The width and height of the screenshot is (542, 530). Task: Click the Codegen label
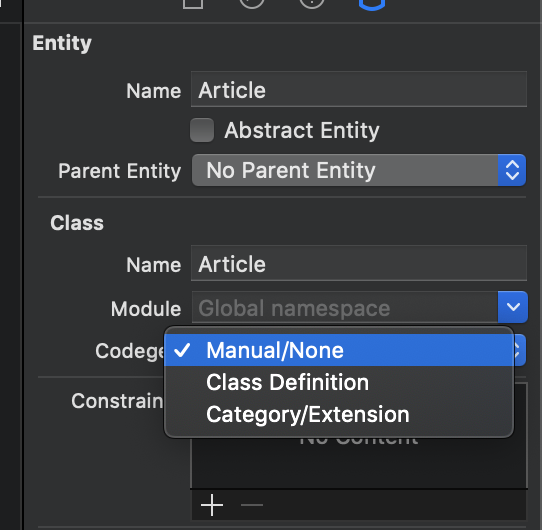[x=130, y=351]
